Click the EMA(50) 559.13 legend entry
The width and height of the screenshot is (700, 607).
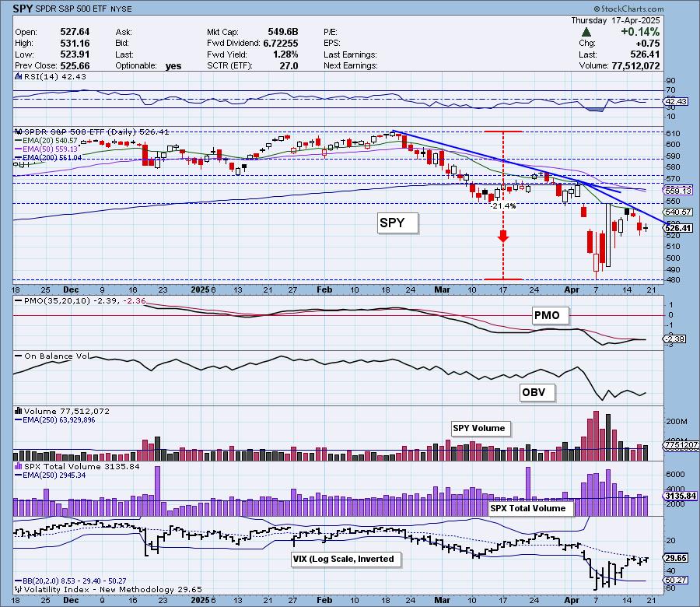[50, 149]
